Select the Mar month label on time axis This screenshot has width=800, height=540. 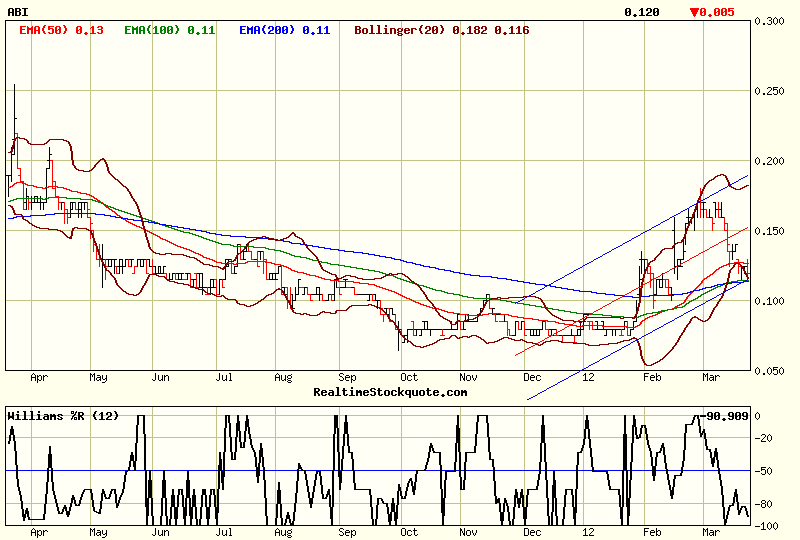pyautogui.click(x=712, y=379)
